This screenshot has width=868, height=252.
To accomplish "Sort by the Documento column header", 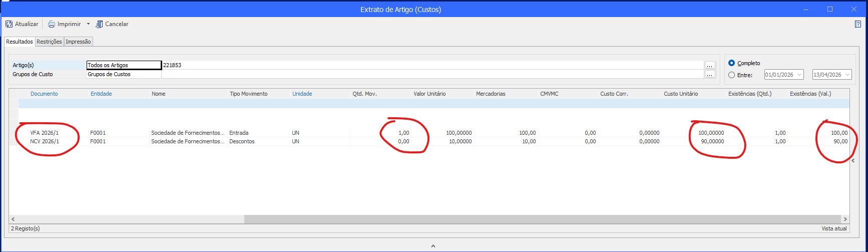I will pyautogui.click(x=44, y=94).
